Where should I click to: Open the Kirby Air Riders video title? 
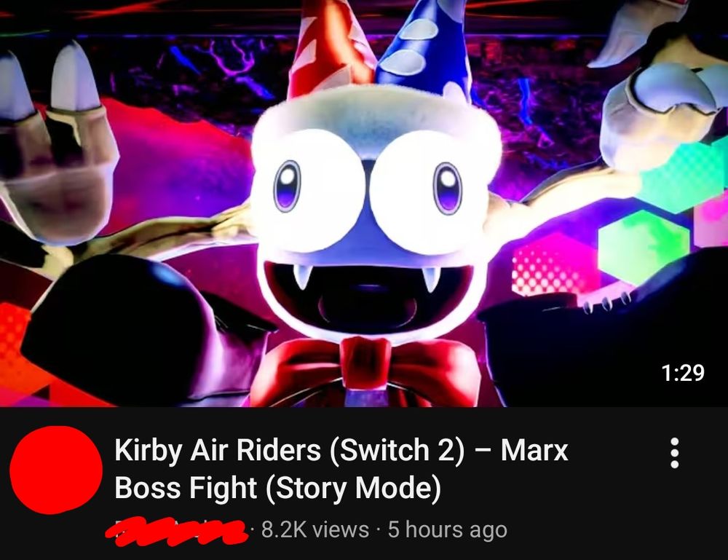[341, 469]
